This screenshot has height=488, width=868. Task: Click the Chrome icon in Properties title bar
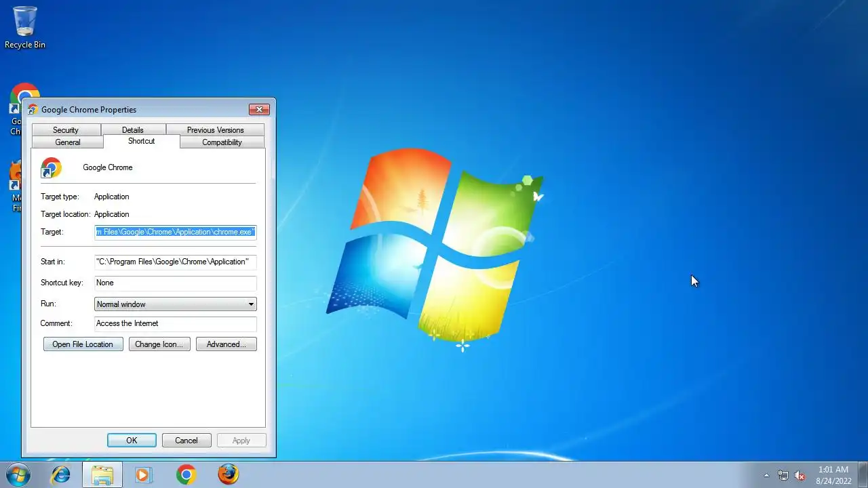coord(33,109)
